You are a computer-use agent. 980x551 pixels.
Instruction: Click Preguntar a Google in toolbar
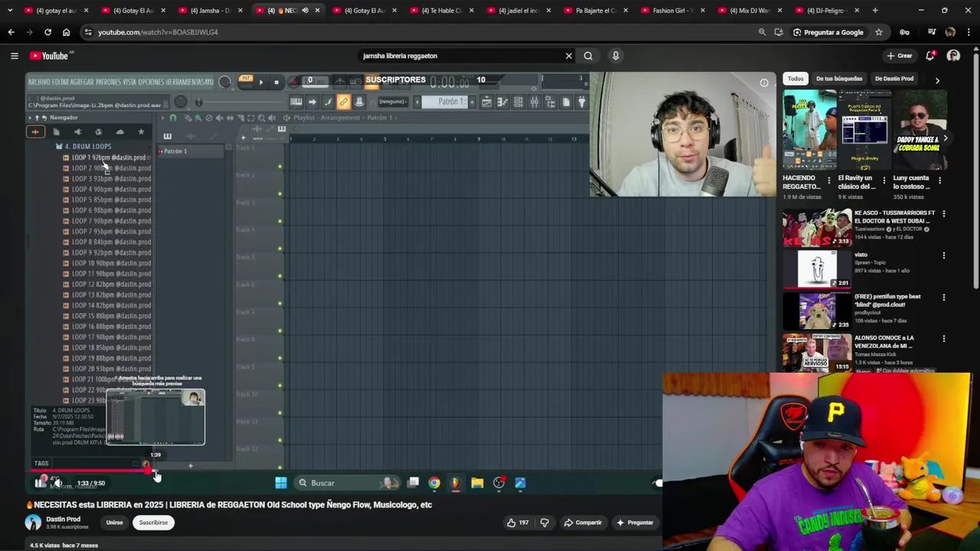[x=828, y=32]
